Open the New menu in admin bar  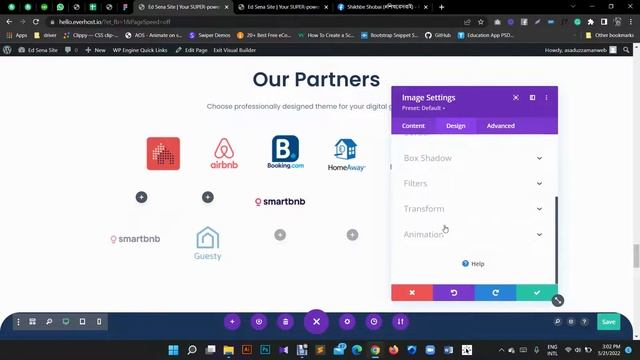pyautogui.click(x=96, y=50)
